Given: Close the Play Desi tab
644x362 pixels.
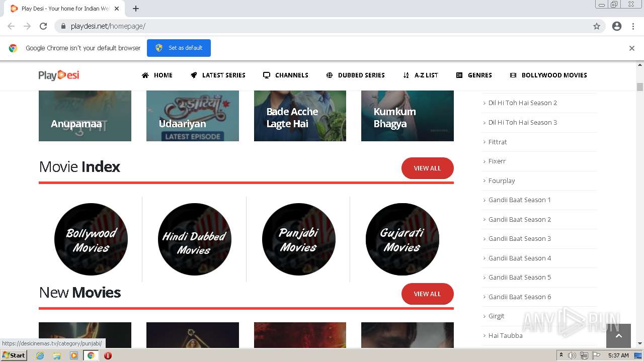Looking at the screenshot, I should coord(117,9).
